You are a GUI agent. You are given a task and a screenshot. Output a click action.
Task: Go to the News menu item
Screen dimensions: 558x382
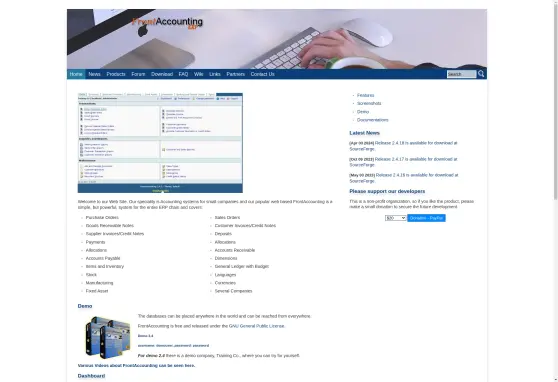tap(94, 74)
